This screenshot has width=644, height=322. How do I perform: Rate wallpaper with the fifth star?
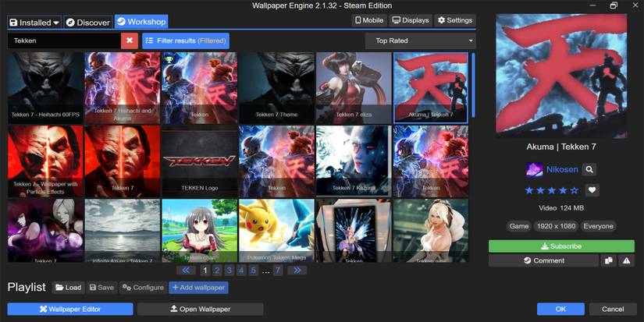pyautogui.click(x=575, y=190)
